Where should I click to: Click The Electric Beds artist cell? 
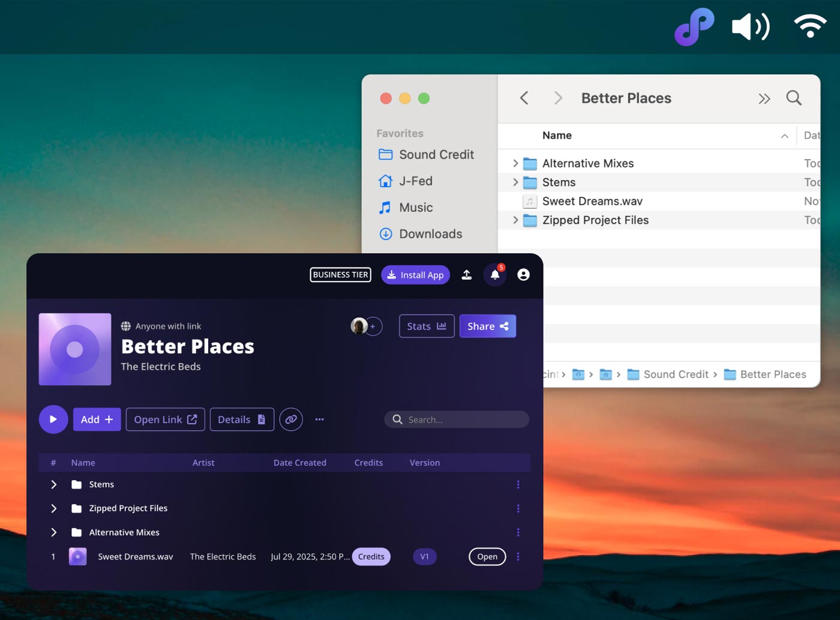point(223,556)
